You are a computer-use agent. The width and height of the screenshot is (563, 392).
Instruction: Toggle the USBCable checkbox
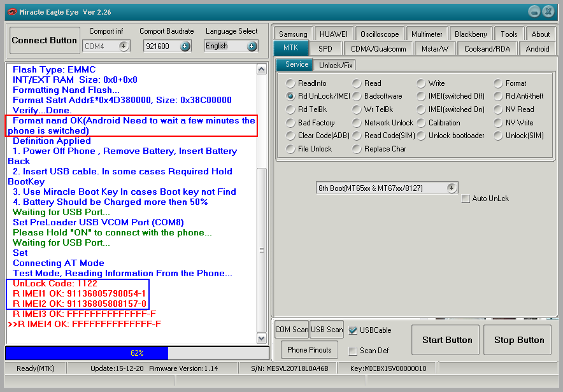pyautogui.click(x=353, y=330)
